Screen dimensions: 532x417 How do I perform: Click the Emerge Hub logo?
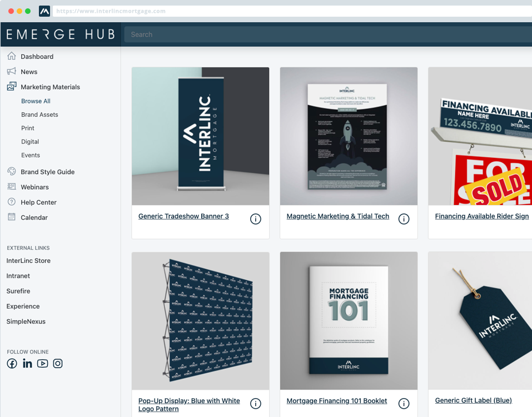(x=61, y=34)
